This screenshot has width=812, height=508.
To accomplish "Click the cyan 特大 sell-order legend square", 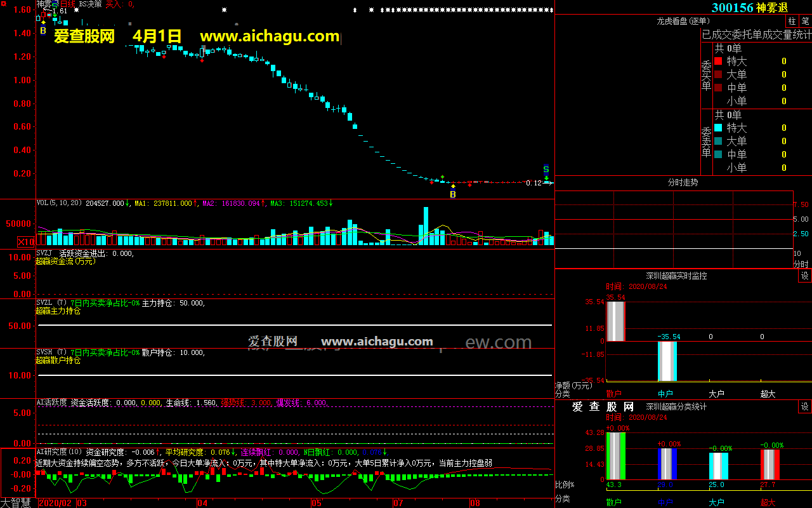I will click(x=718, y=128).
